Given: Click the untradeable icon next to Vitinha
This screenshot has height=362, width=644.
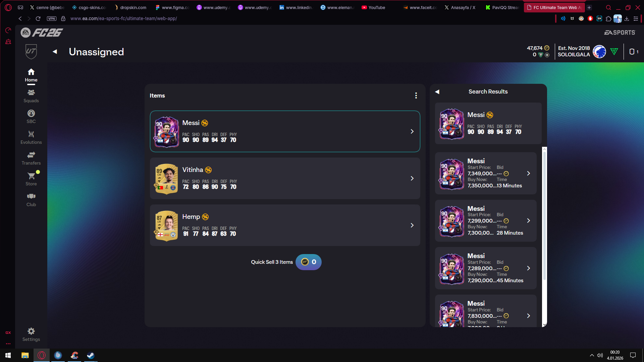Looking at the screenshot, I should pyautogui.click(x=208, y=170).
